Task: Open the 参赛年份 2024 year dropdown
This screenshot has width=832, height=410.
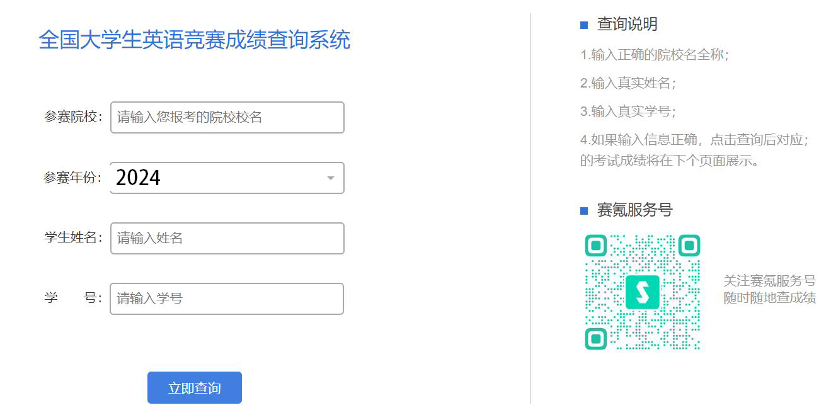Action: tap(227, 178)
